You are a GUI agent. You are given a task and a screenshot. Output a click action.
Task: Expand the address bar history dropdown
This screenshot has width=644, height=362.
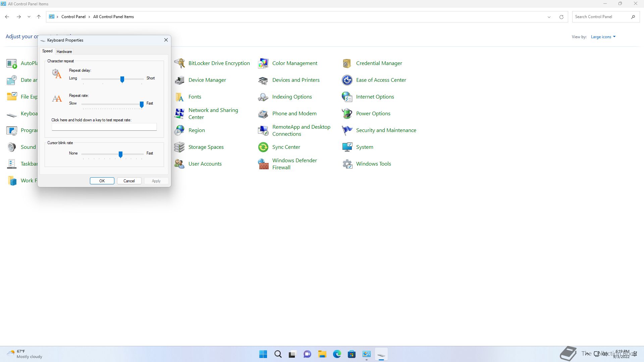tap(549, 17)
